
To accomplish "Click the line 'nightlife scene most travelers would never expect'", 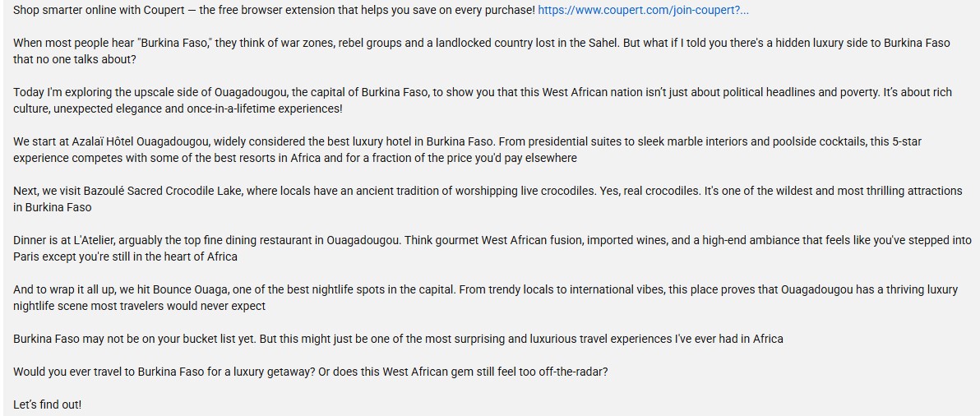I will point(140,306).
